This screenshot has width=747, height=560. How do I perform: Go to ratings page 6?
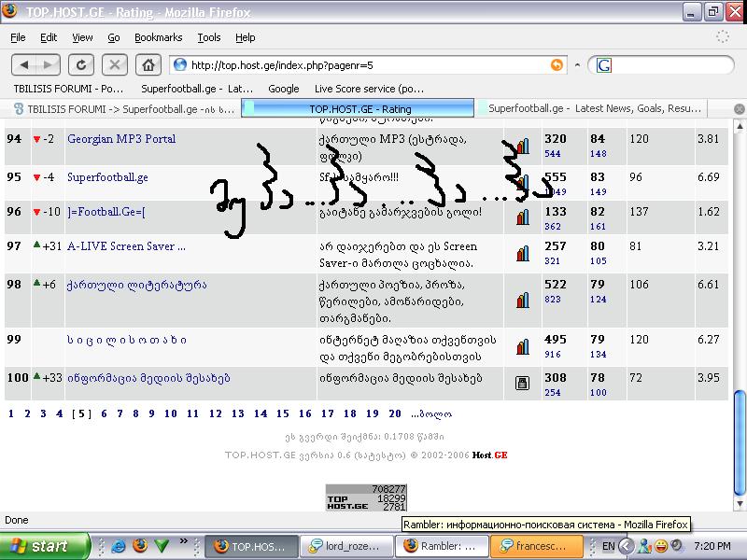104,413
